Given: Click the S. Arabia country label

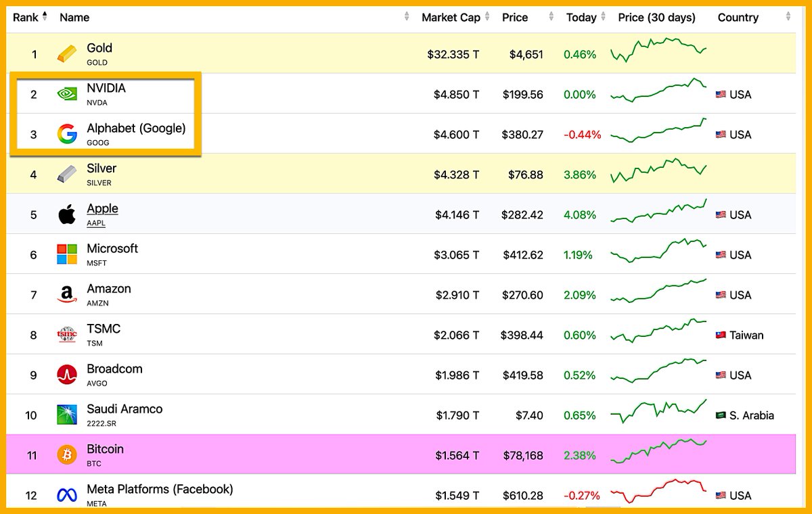Looking at the screenshot, I should (752, 415).
